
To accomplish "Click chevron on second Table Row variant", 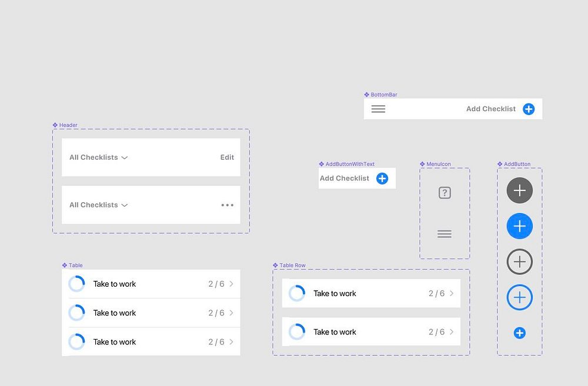I will click(x=452, y=332).
